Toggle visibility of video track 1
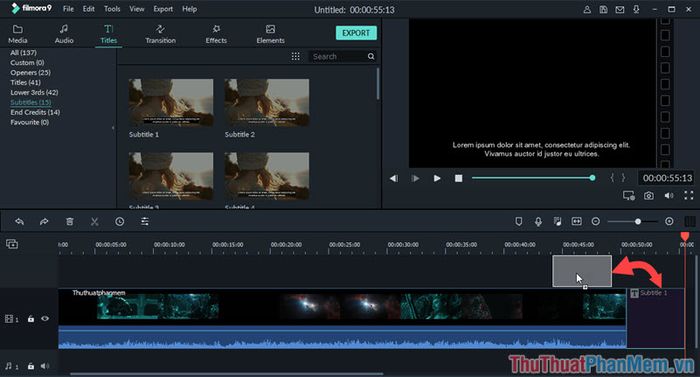 pos(45,318)
